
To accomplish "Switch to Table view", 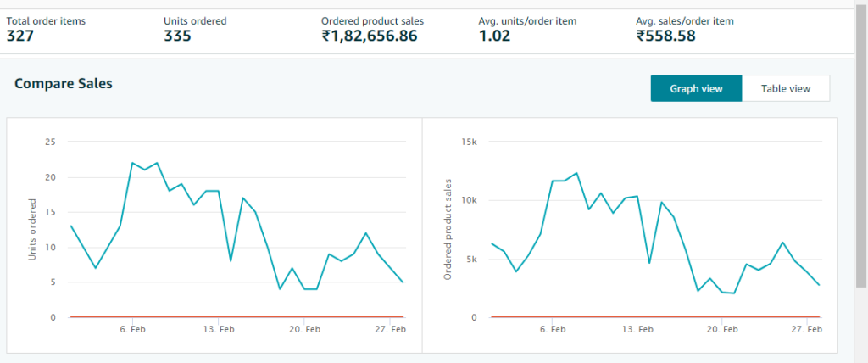I will 785,88.
